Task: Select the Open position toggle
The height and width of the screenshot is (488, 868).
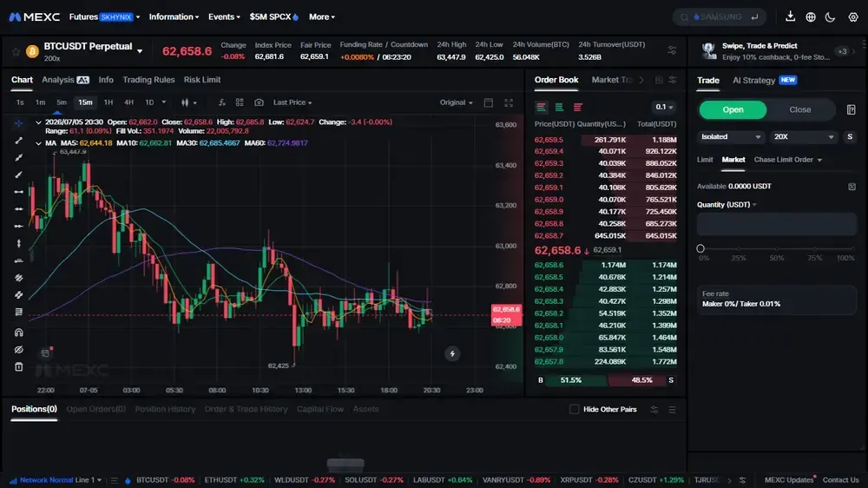Action: [x=733, y=109]
